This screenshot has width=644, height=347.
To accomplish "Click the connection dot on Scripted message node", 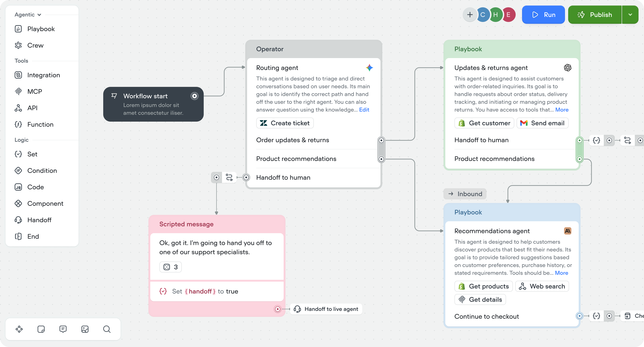I will (277, 309).
